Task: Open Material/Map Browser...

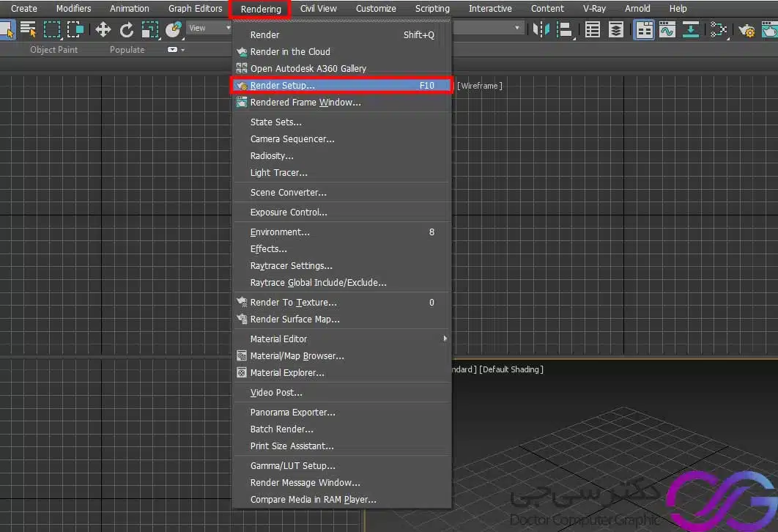Action: (x=342, y=356)
